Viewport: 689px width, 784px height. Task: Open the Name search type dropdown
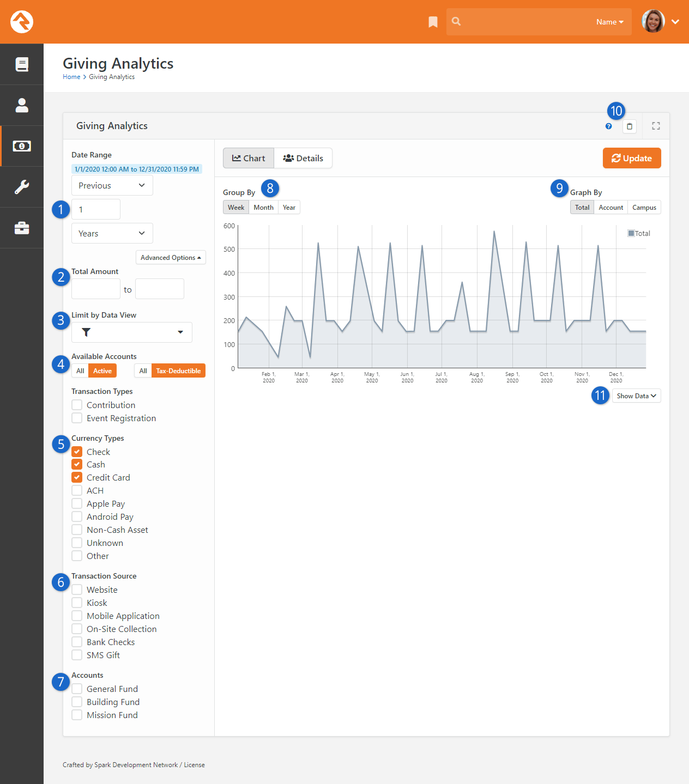609,22
